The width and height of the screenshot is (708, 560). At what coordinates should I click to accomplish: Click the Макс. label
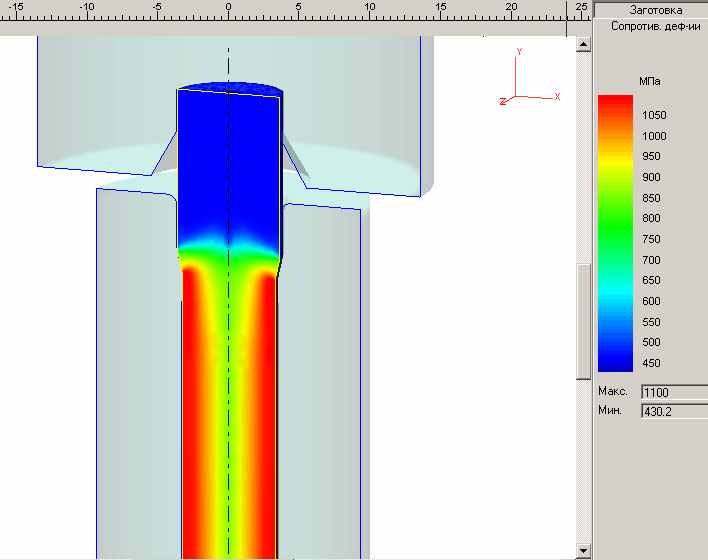[x=613, y=391]
